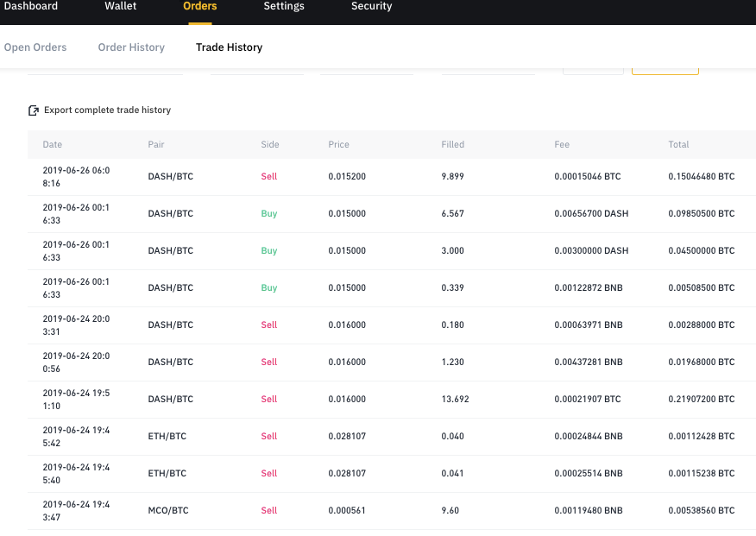Click the Price column header
The width and height of the screenshot is (756, 536).
(338, 144)
